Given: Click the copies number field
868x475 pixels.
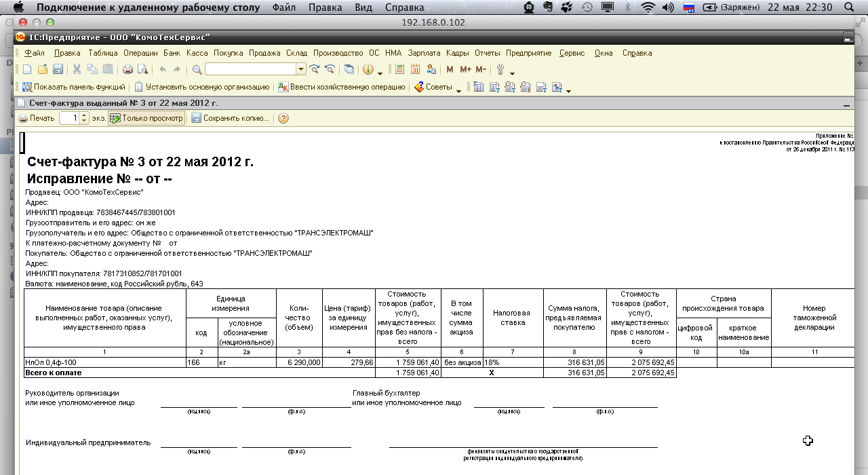Looking at the screenshot, I should click(x=70, y=118).
